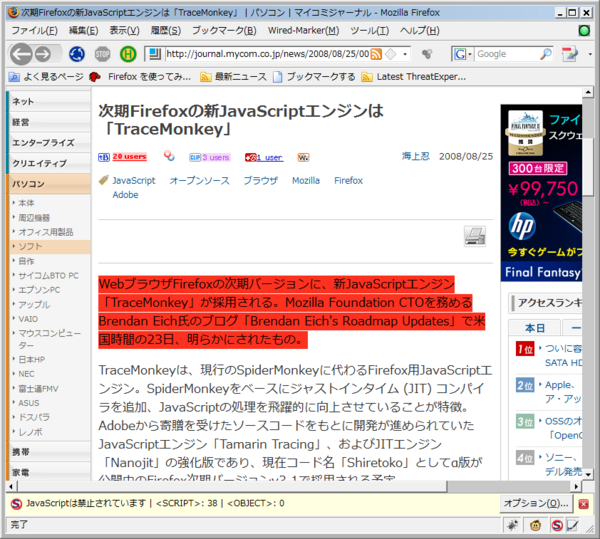Viewport: 600px width, 539px height.
Task: Click the red magnifier social bookmark icon
Action: pyautogui.click(x=169, y=156)
